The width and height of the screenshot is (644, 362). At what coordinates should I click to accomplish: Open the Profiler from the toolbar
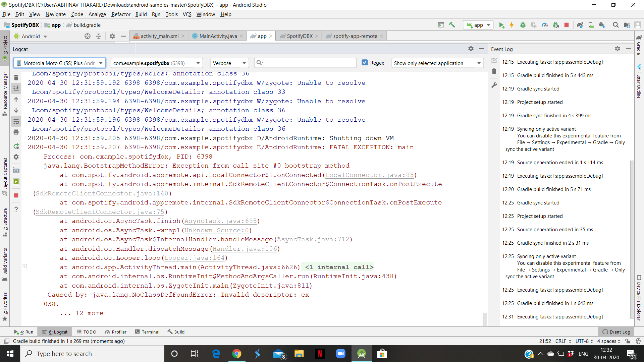click(545, 25)
